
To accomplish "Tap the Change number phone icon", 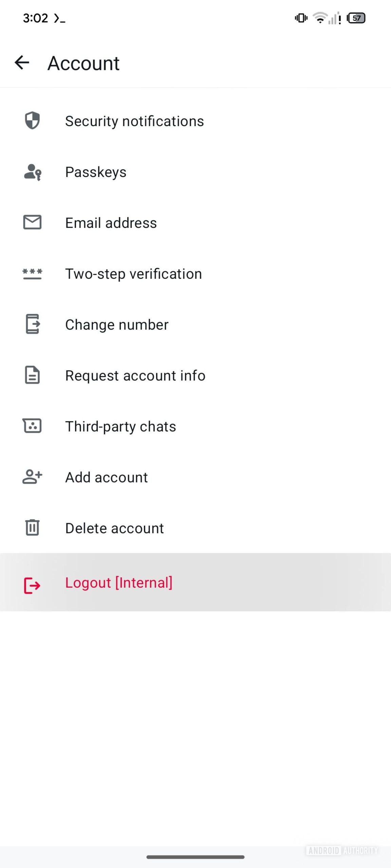I will click(x=32, y=324).
